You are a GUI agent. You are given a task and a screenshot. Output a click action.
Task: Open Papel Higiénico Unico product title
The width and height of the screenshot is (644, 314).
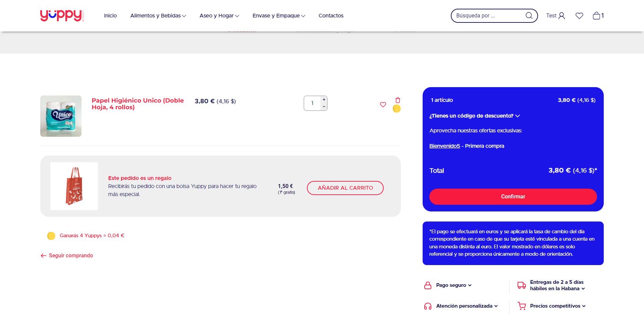pyautogui.click(x=138, y=104)
